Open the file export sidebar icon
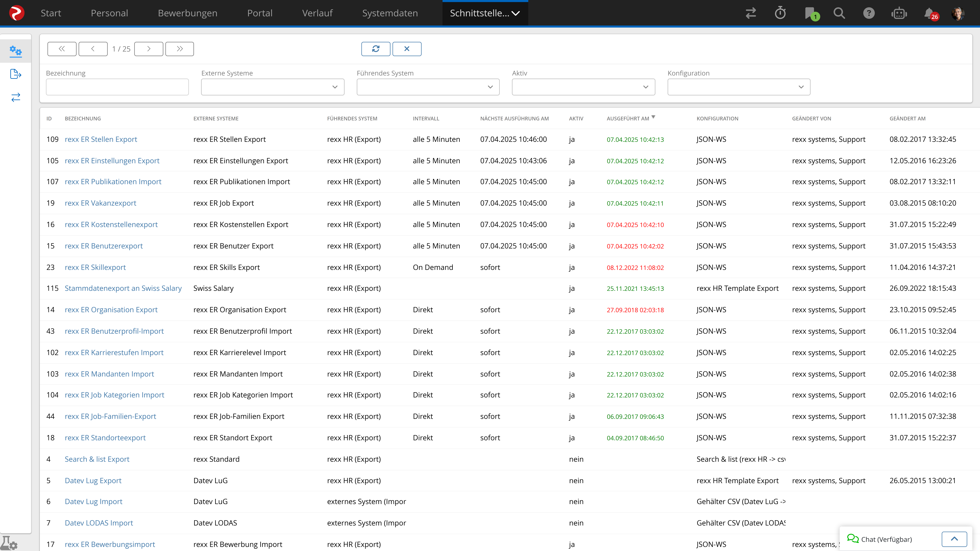This screenshot has width=980, height=551. tap(16, 74)
